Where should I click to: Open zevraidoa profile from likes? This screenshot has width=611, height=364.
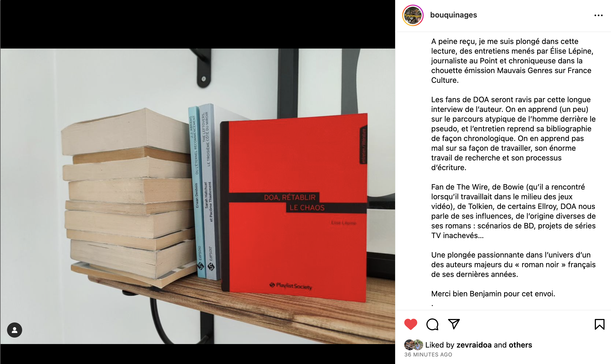[x=474, y=345]
